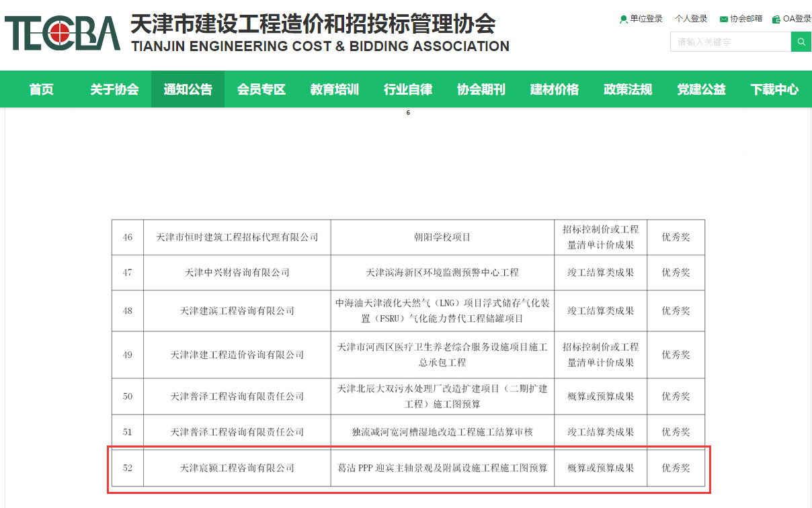Click page number 6 above the table

408,113
